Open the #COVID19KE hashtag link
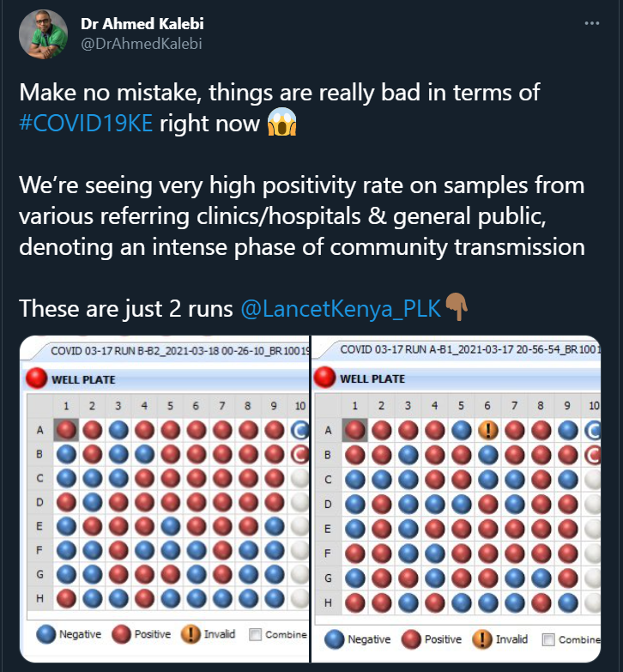The width and height of the screenshot is (623, 672). click(x=85, y=123)
